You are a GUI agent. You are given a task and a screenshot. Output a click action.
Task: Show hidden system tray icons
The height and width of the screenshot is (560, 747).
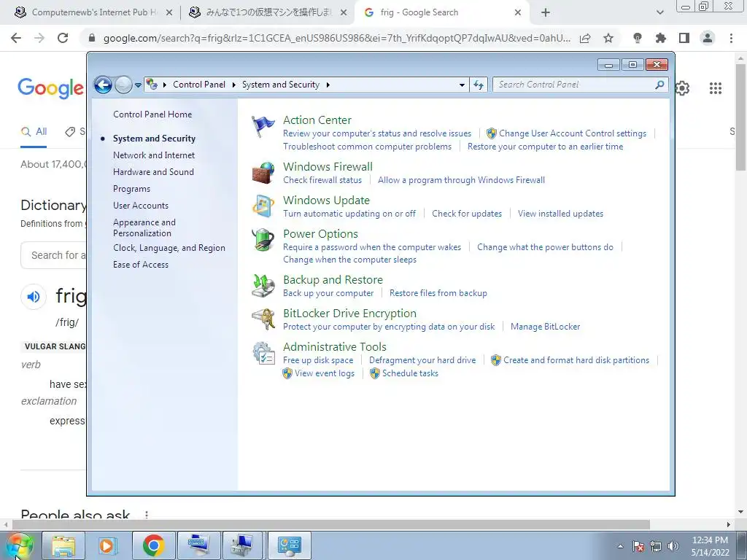pos(620,546)
